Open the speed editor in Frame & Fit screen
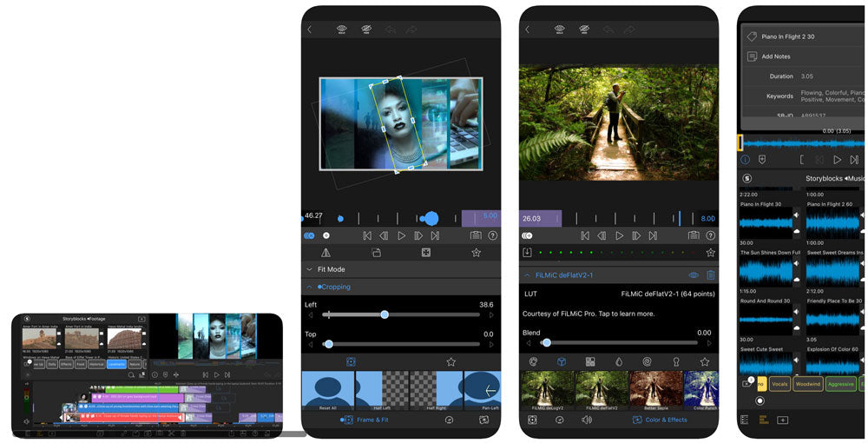The image size is (868, 443). click(x=449, y=420)
